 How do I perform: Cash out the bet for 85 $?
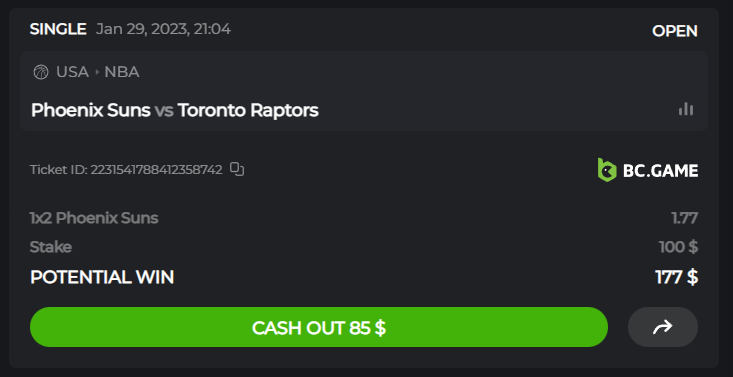(x=319, y=327)
